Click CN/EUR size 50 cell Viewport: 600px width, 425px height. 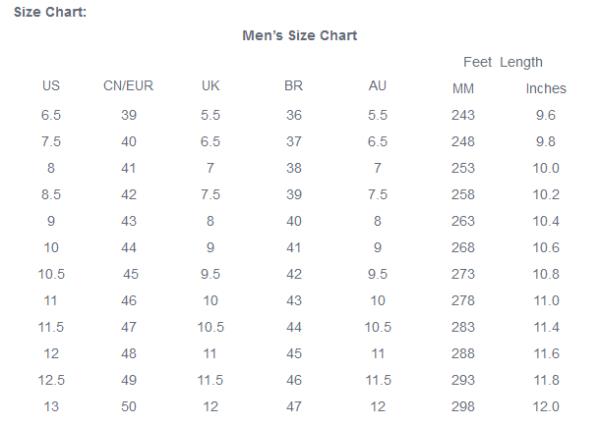[x=127, y=406]
